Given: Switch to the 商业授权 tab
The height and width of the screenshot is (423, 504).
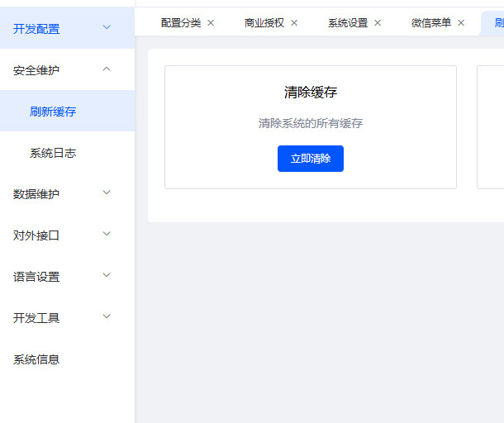Looking at the screenshot, I should pos(264,23).
